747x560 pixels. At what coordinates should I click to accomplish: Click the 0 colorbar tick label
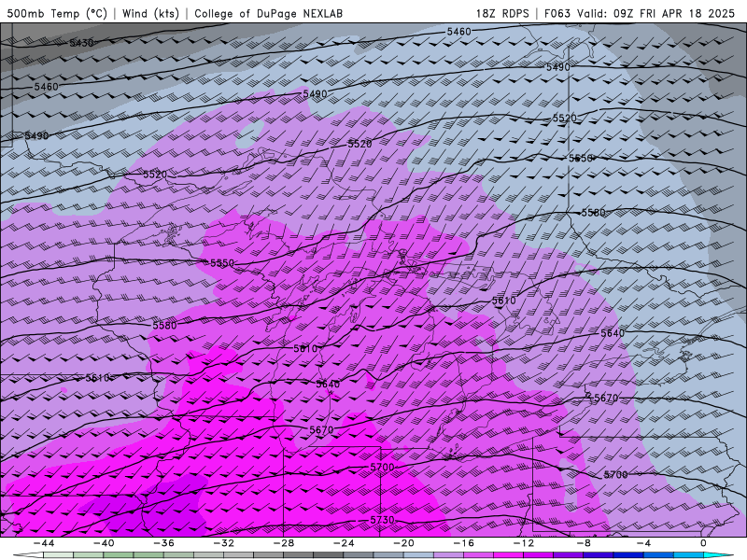click(x=703, y=543)
